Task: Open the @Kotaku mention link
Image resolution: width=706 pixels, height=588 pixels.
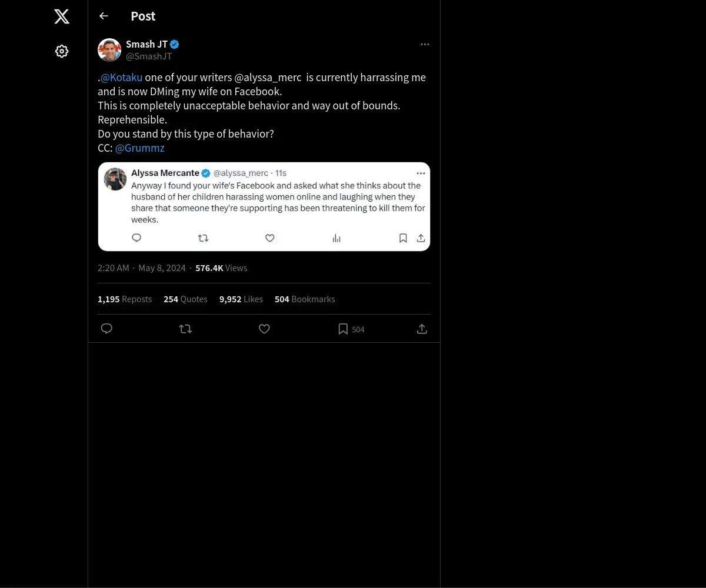Action: (x=121, y=78)
